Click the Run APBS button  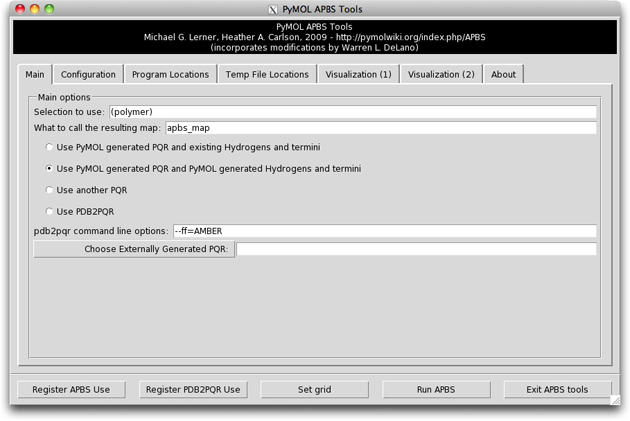coord(436,389)
